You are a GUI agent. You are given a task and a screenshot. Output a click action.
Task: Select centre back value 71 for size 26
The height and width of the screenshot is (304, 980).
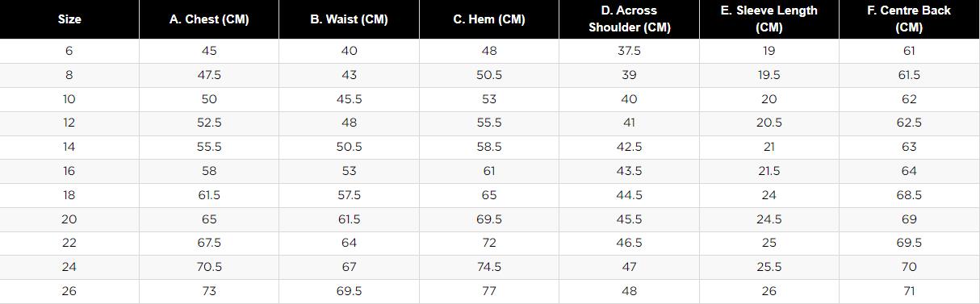point(909,292)
